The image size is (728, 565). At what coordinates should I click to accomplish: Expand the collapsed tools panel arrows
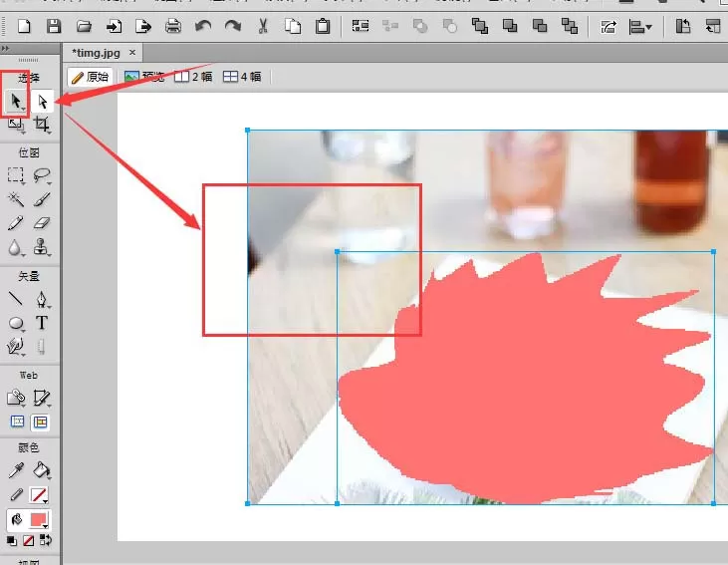tap(5, 48)
